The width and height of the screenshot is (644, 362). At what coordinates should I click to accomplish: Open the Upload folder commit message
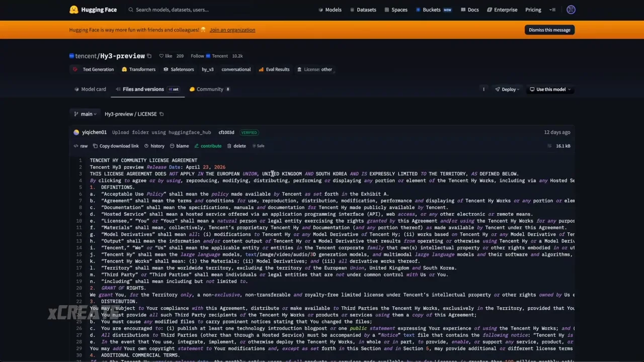point(162,132)
